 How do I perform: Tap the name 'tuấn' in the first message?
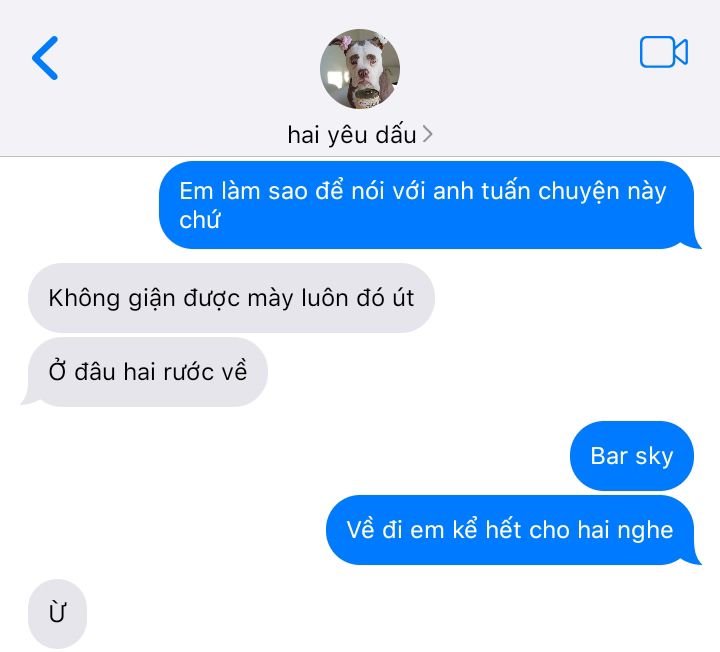pos(506,191)
